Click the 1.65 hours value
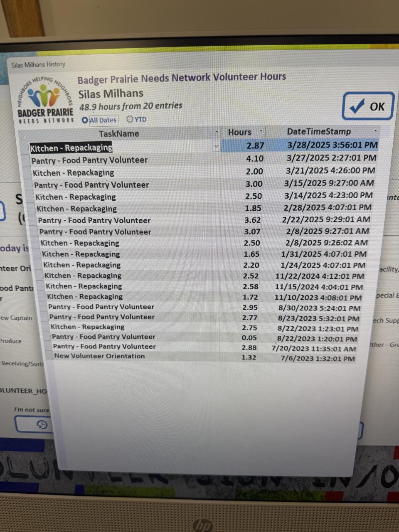The image size is (399, 532). point(251,254)
